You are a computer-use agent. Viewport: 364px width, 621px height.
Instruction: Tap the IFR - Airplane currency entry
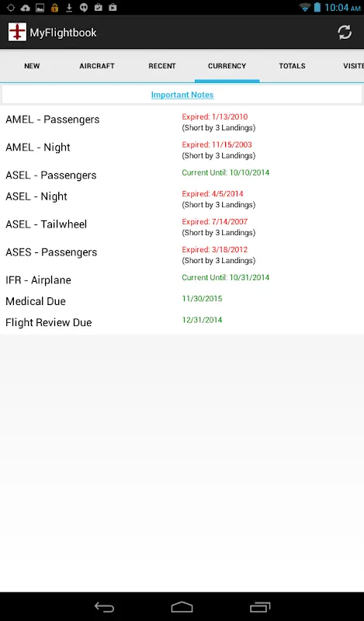tap(182, 279)
